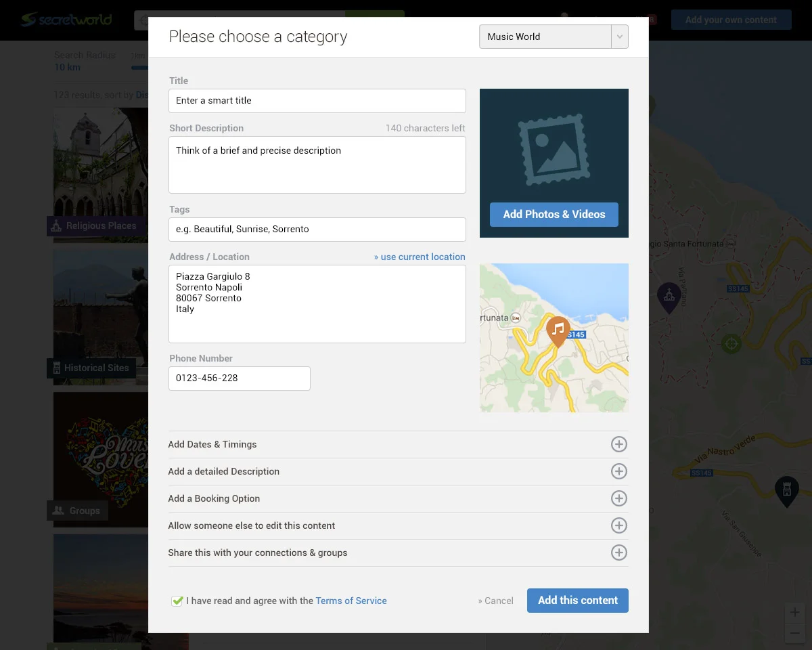Click the Cancel link
The height and width of the screenshot is (650, 812).
[x=495, y=601]
